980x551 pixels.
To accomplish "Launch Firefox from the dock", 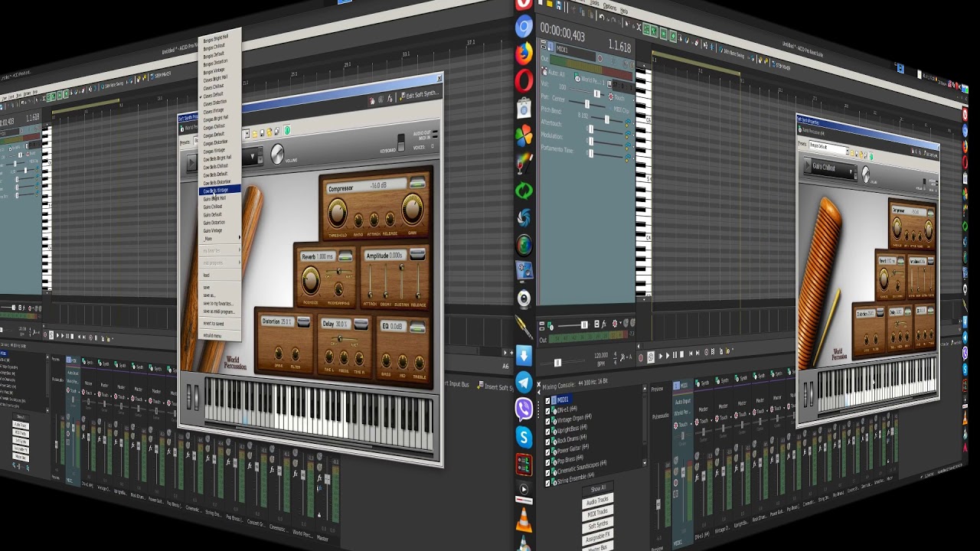I will coord(524,54).
